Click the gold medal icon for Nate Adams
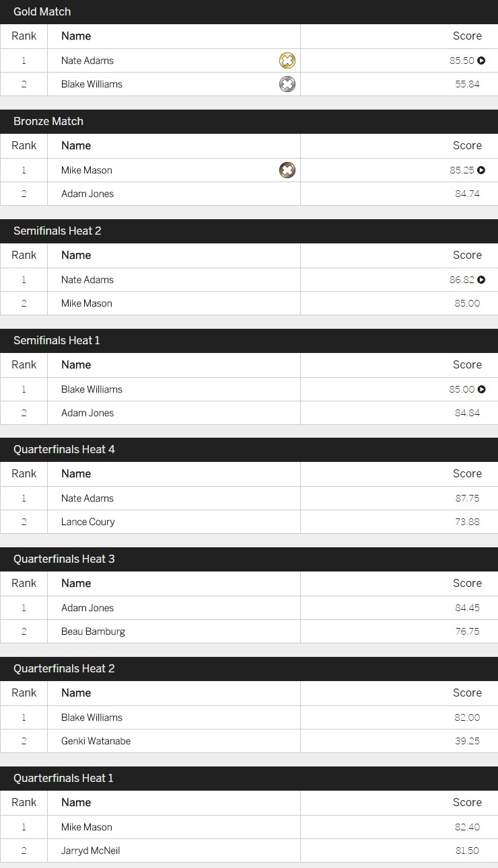Image resolution: width=498 pixels, height=868 pixels. 287,61
